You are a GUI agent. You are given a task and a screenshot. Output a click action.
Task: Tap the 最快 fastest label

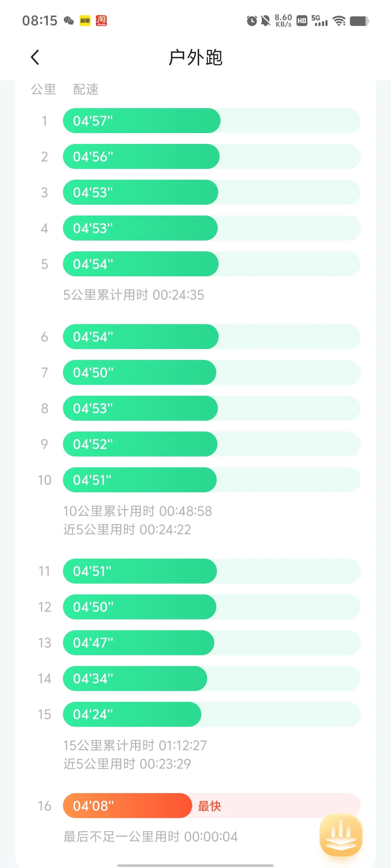209,806
